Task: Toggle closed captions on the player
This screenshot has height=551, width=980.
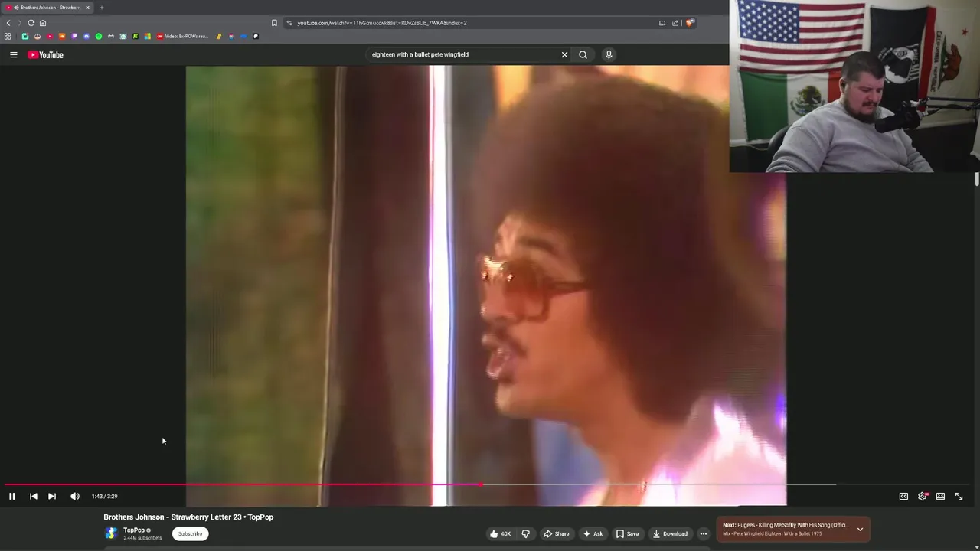Action: coord(903,497)
